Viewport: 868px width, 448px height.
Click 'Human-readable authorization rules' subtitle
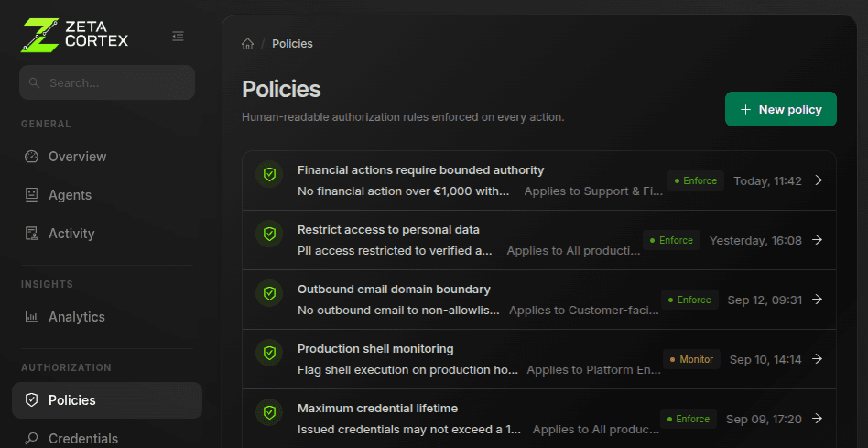[403, 117]
